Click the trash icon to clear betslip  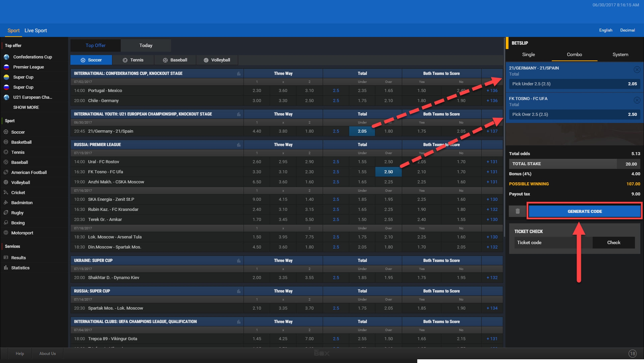point(518,211)
